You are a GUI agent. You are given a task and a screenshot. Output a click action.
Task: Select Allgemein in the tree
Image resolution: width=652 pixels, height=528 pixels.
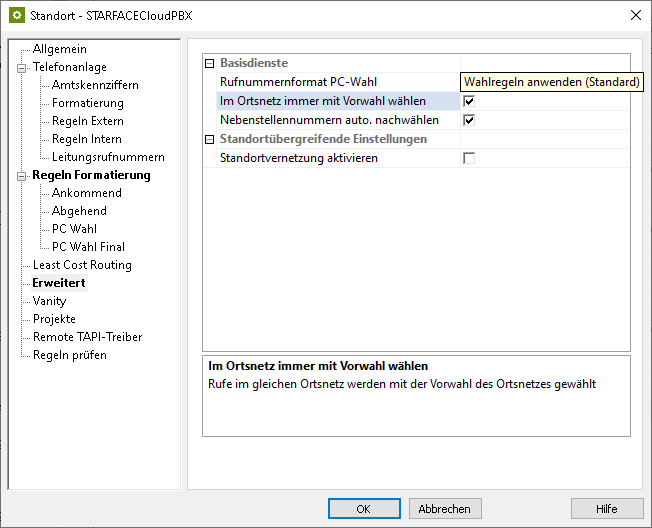pyautogui.click(x=59, y=49)
